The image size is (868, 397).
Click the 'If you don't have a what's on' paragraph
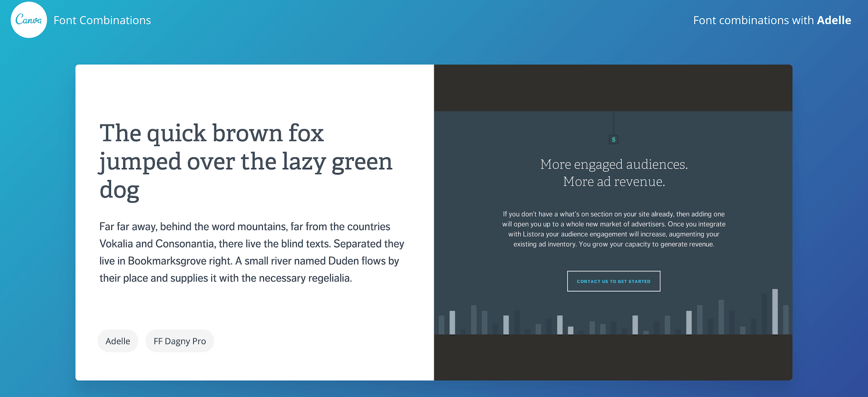[614, 229]
